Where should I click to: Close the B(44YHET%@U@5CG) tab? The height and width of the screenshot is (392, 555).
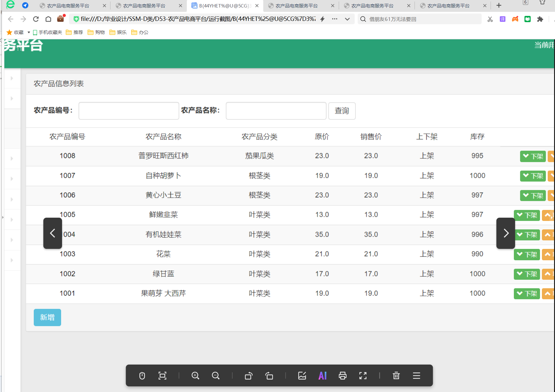click(257, 6)
